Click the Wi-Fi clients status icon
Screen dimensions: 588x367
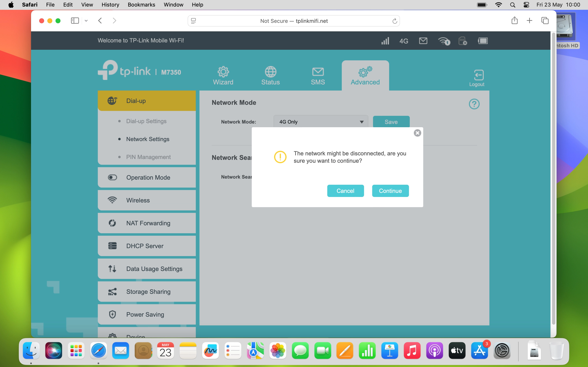pyautogui.click(x=444, y=41)
